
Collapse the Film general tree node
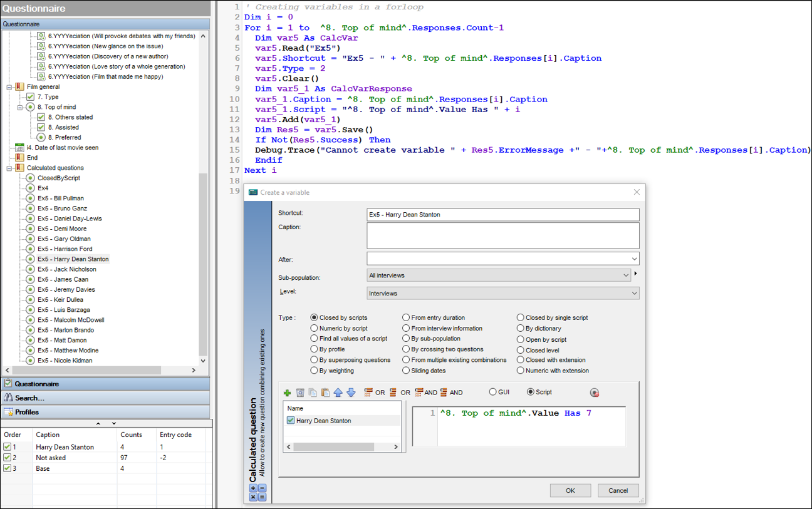9,87
